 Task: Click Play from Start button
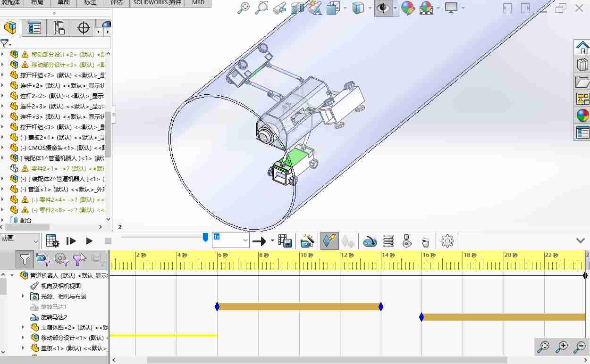click(71, 241)
